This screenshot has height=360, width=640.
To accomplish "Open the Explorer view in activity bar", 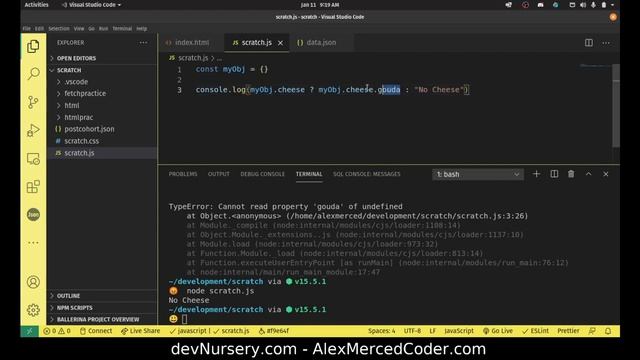I will coord(33,47).
